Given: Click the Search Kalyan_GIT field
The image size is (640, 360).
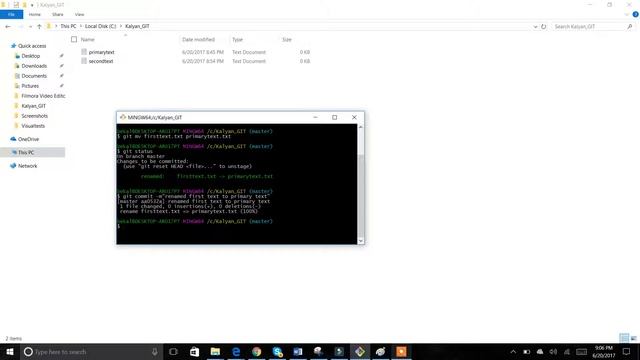Looking at the screenshot, I should click(589, 27).
